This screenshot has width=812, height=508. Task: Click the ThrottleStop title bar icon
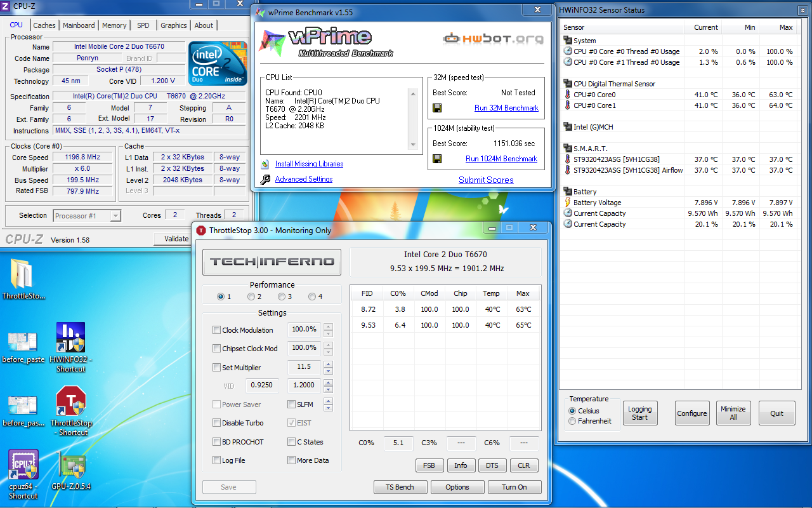click(200, 230)
